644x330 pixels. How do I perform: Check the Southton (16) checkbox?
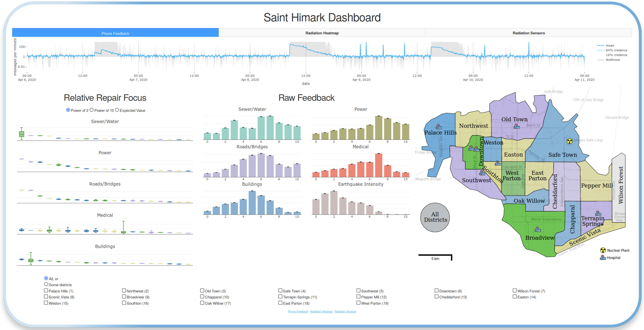click(124, 303)
